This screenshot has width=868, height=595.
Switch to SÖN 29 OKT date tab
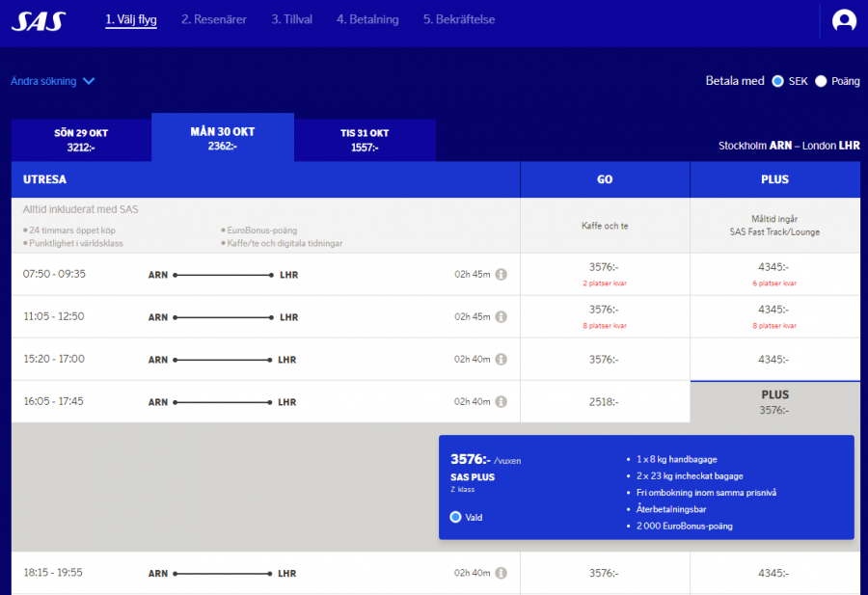[81, 140]
